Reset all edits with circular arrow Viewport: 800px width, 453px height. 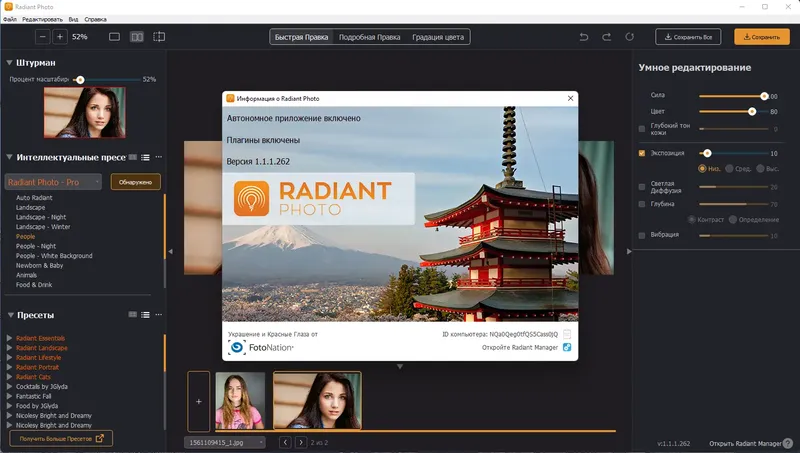[630, 37]
